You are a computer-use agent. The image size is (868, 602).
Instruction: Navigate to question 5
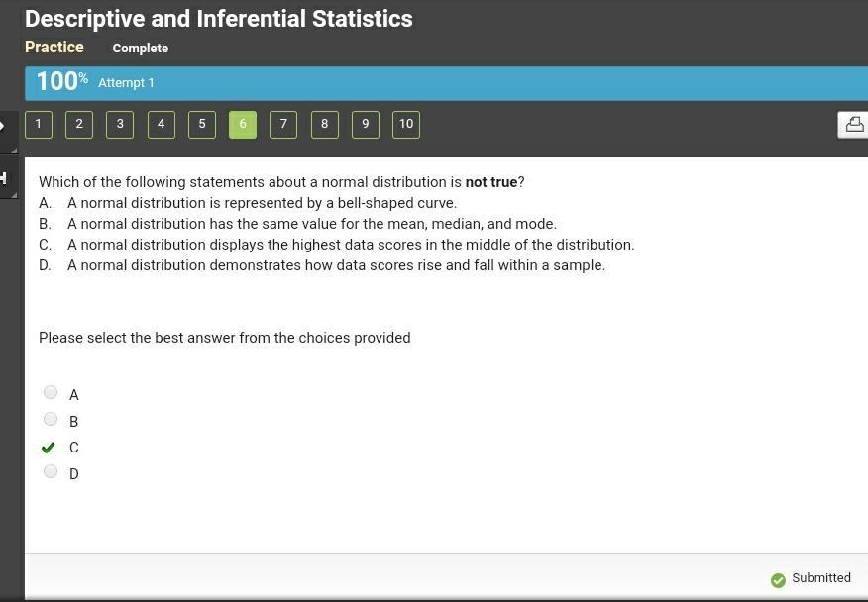(202, 125)
